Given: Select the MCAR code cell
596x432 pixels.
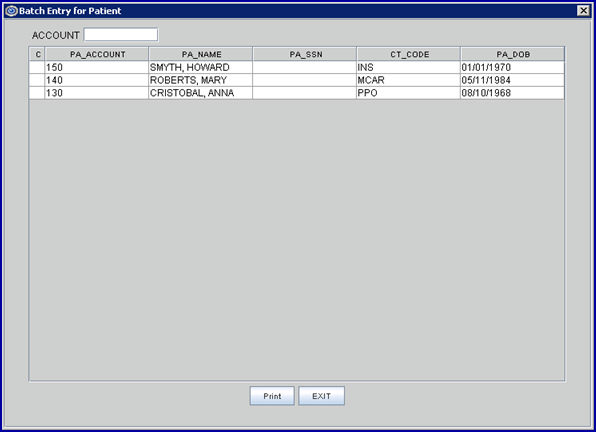Looking at the screenshot, I should (409, 80).
